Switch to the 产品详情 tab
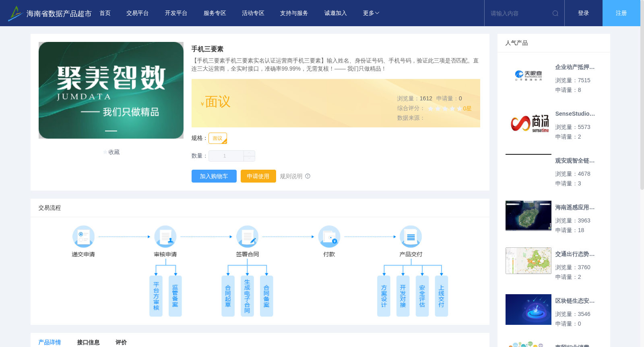The height and width of the screenshot is (347, 644). pyautogui.click(x=50, y=342)
